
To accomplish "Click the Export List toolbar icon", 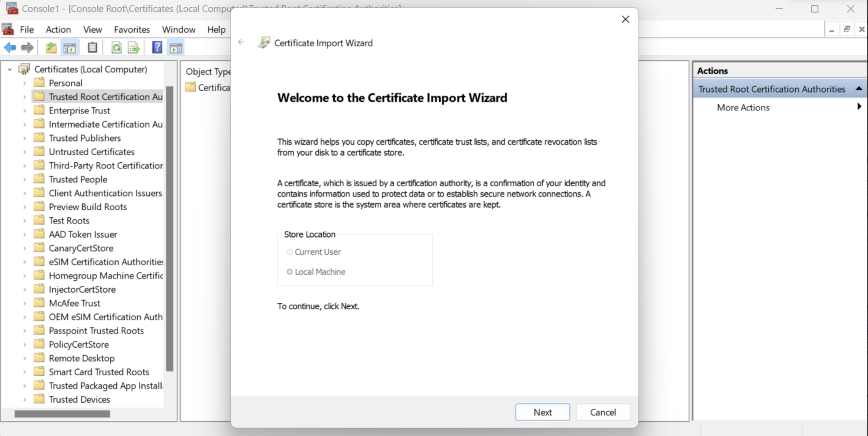I will pyautogui.click(x=134, y=48).
